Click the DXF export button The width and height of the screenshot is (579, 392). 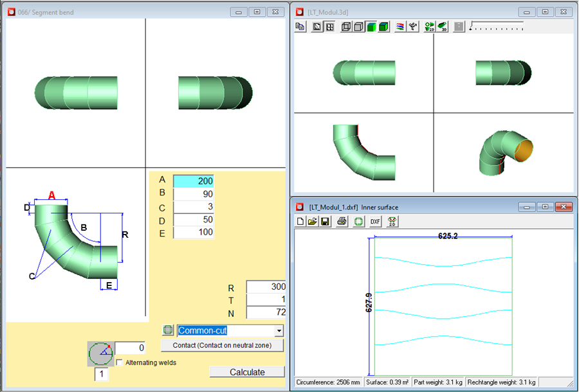(375, 221)
